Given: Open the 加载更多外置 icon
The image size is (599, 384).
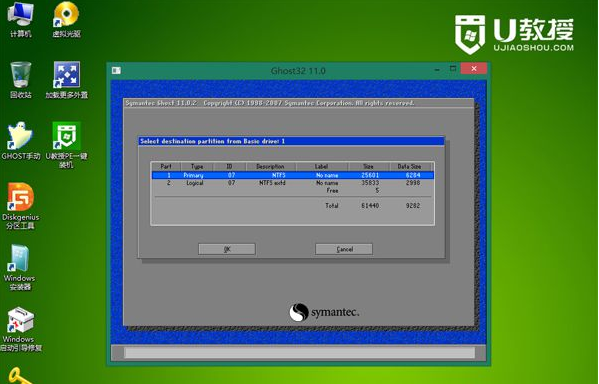Looking at the screenshot, I should (x=67, y=79).
